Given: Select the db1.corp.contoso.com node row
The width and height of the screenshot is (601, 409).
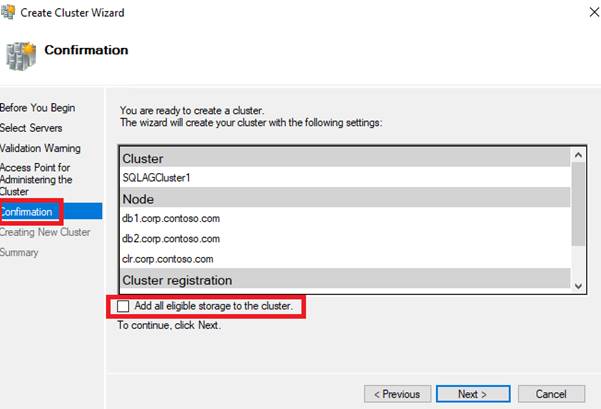Looking at the screenshot, I should [x=345, y=218].
